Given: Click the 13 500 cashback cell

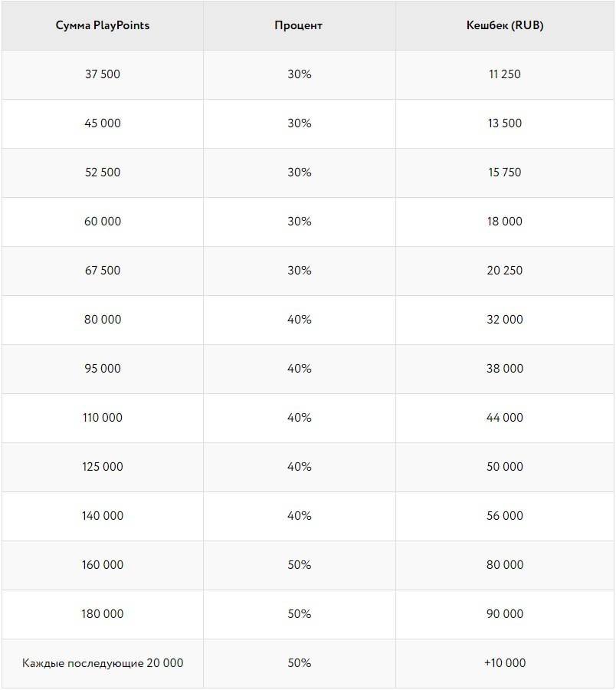Looking at the screenshot, I should click(505, 123).
